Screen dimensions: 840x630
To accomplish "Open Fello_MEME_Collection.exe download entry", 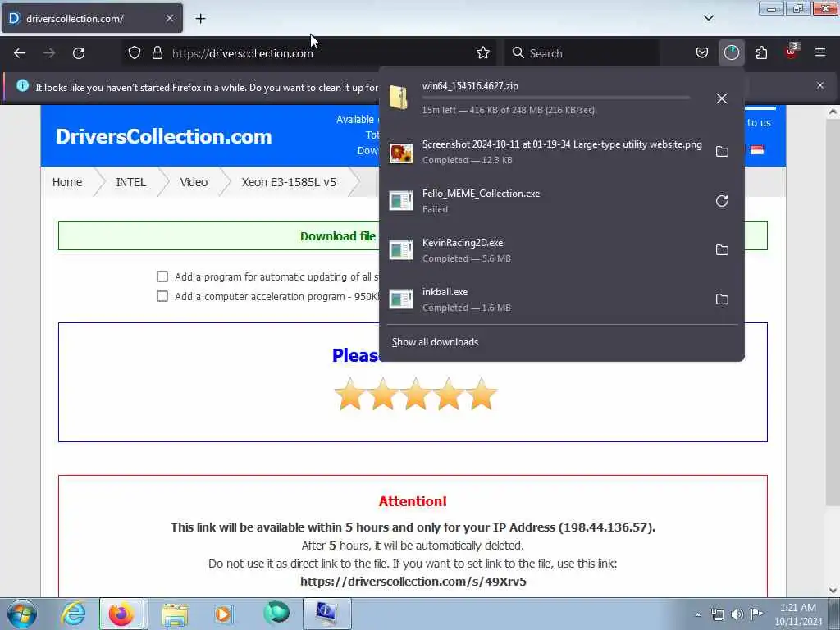I will (561, 201).
